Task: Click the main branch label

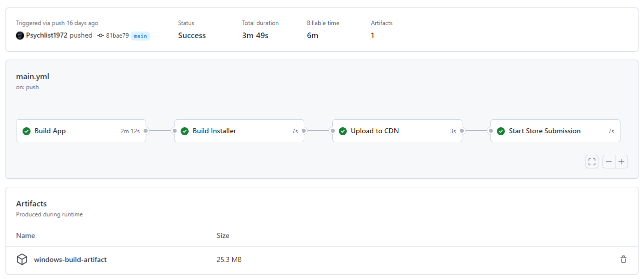Action: tap(141, 36)
